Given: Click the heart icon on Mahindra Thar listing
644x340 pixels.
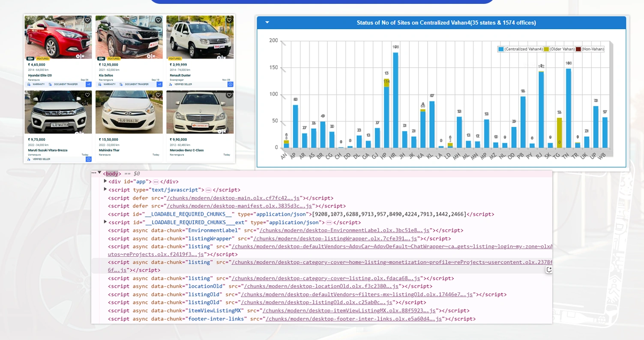Looking at the screenshot, I should 158,95.
